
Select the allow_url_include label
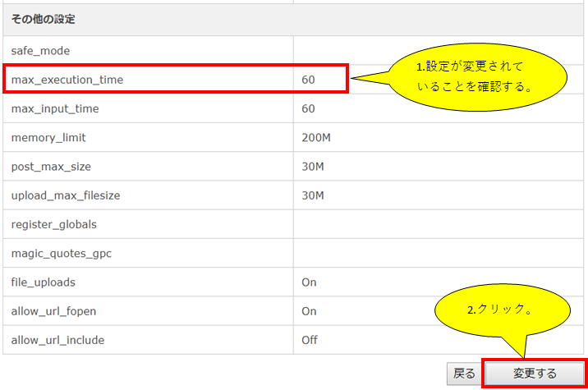57,340
